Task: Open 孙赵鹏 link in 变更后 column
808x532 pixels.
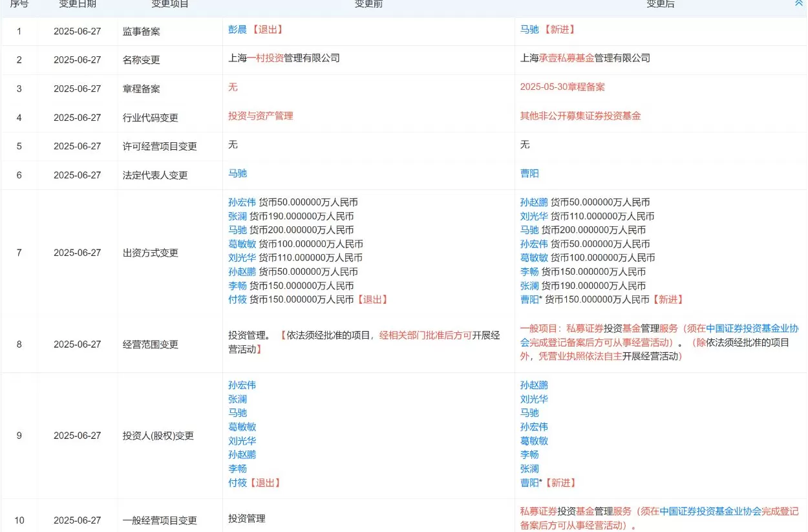Action: [533, 202]
